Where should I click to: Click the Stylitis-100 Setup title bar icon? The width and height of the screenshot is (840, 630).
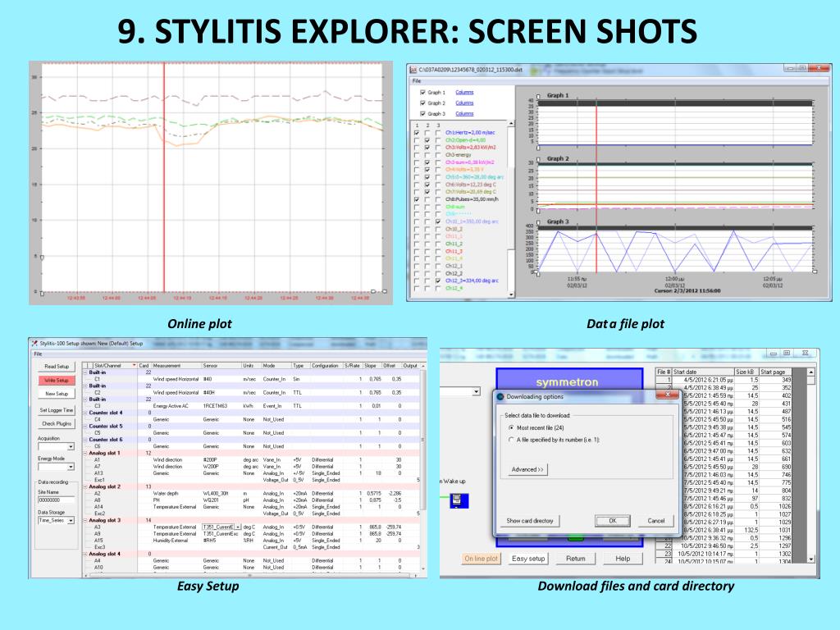34,344
